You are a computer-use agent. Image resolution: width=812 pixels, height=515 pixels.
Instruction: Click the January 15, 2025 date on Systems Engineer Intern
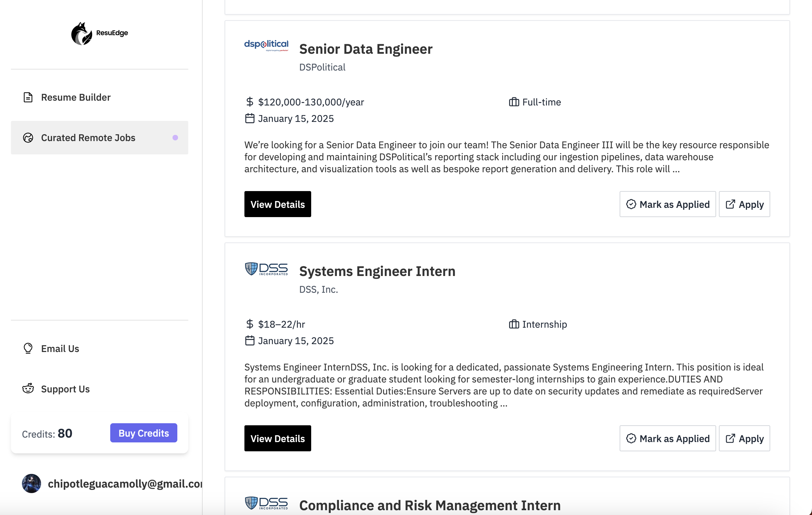tap(296, 341)
